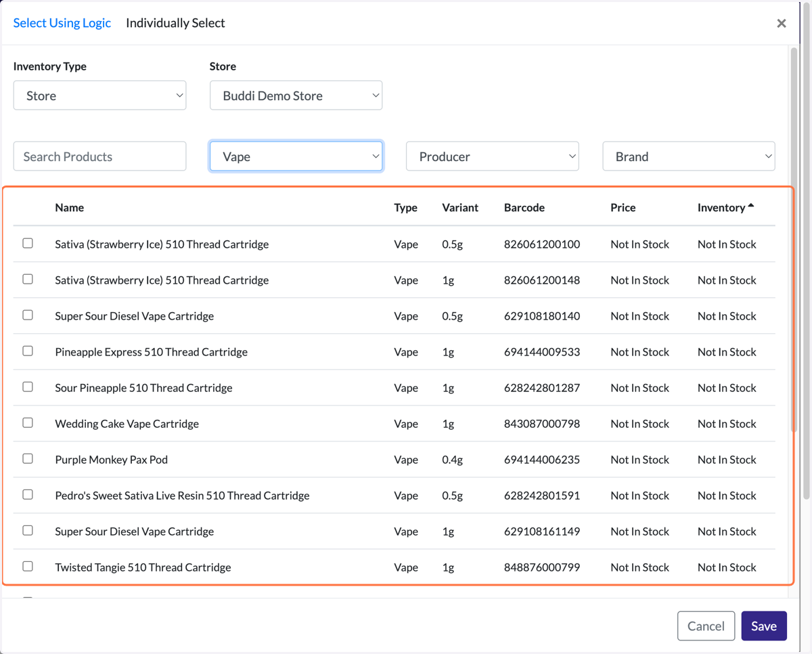Click barcode 848876000799
The image size is (812, 654).
click(x=542, y=567)
